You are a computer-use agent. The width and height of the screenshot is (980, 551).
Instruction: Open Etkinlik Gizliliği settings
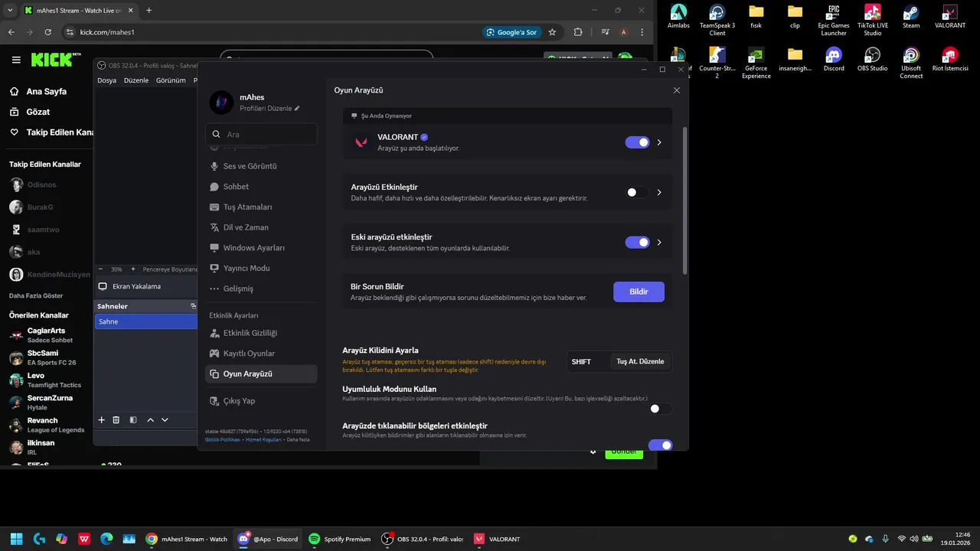(261, 333)
